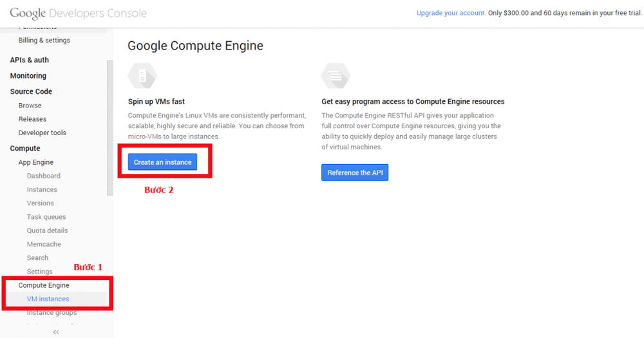Screen dimensions: 644x338
Task: Click the Create an instance button
Action: tap(162, 162)
